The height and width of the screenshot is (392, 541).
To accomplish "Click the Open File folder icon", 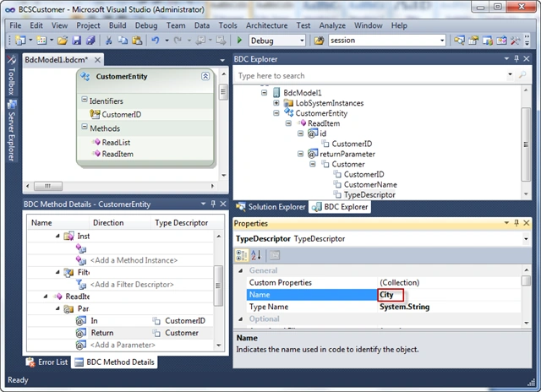I will coord(63,41).
